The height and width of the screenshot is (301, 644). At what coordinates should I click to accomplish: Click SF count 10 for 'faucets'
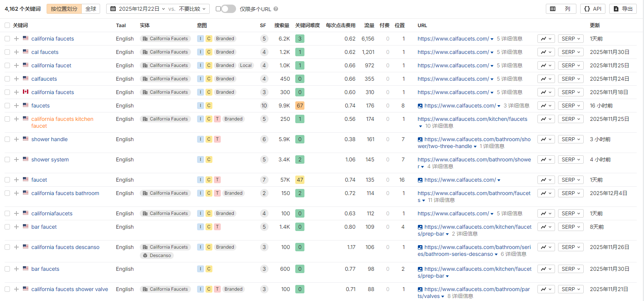click(264, 106)
